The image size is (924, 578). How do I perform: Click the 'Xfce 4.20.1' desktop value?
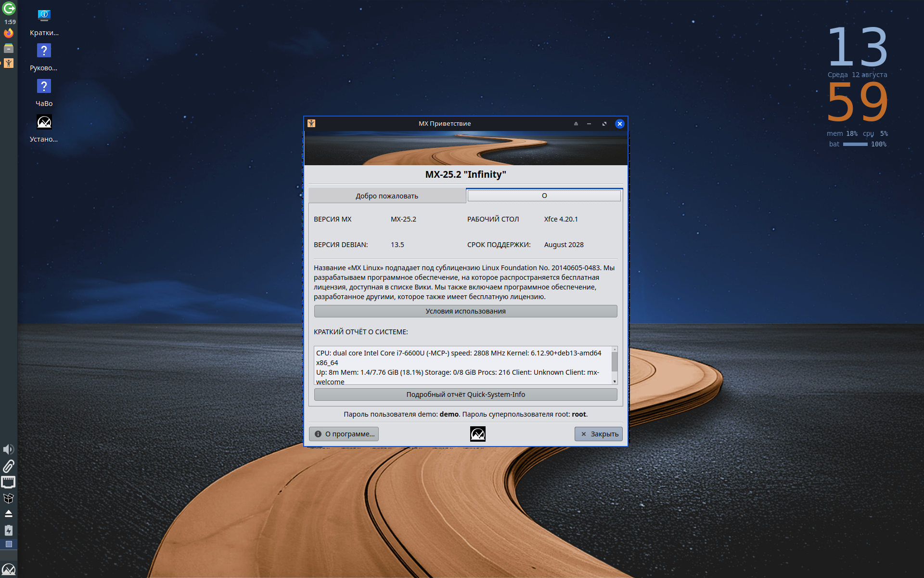(x=561, y=219)
